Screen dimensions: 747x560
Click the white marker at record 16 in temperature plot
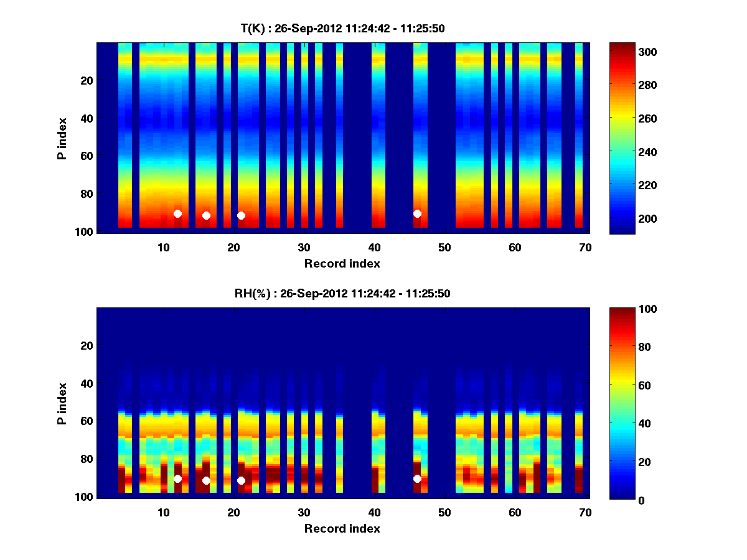(x=206, y=215)
